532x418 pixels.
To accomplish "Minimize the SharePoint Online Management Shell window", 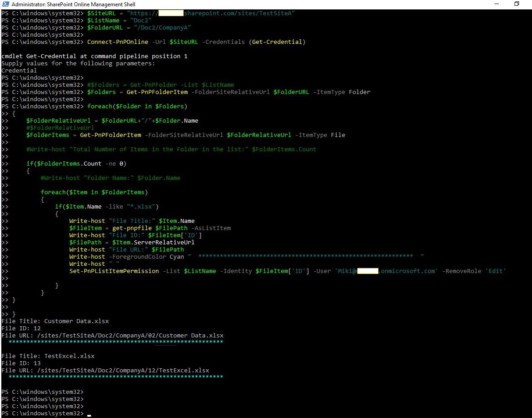I will point(497,4).
